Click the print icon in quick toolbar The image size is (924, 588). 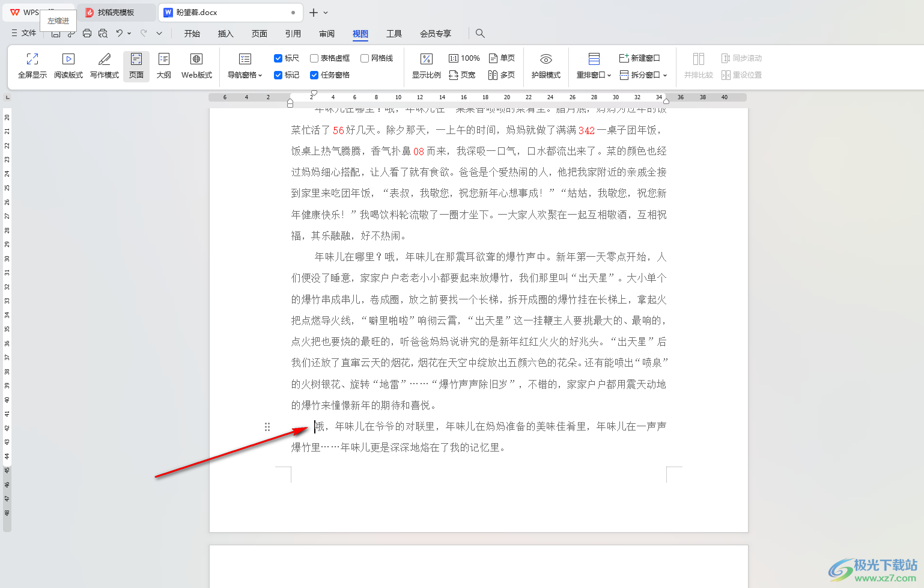pos(87,34)
